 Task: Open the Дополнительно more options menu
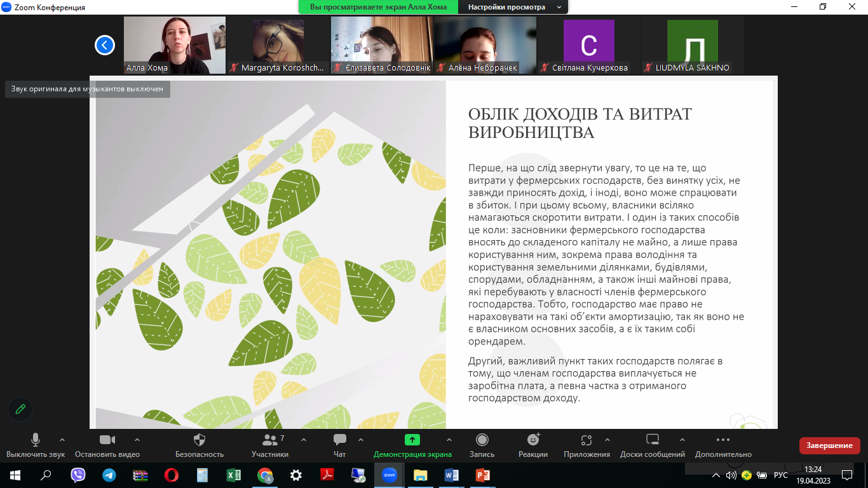(723, 445)
